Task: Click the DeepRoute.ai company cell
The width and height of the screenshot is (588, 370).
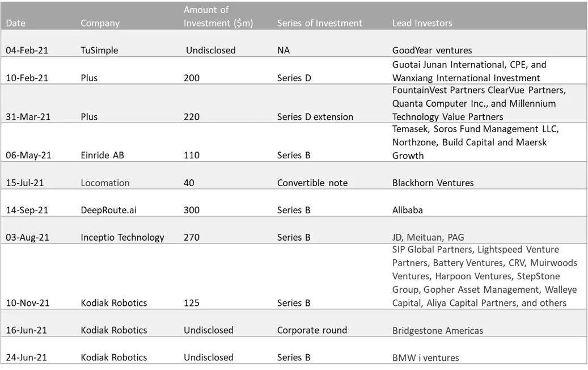Action: pyautogui.click(x=108, y=210)
